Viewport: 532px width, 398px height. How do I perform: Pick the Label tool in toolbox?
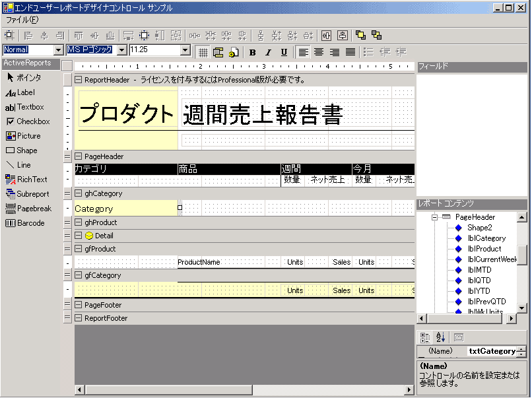coord(20,92)
